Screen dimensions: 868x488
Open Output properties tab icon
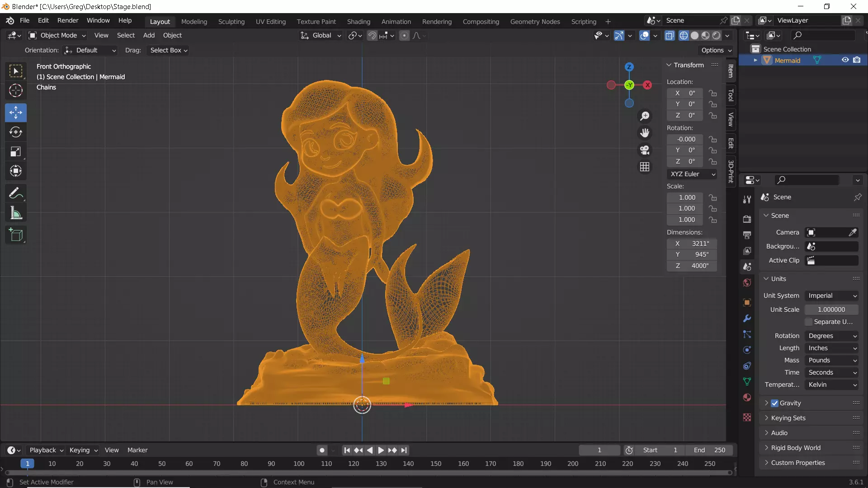747,235
